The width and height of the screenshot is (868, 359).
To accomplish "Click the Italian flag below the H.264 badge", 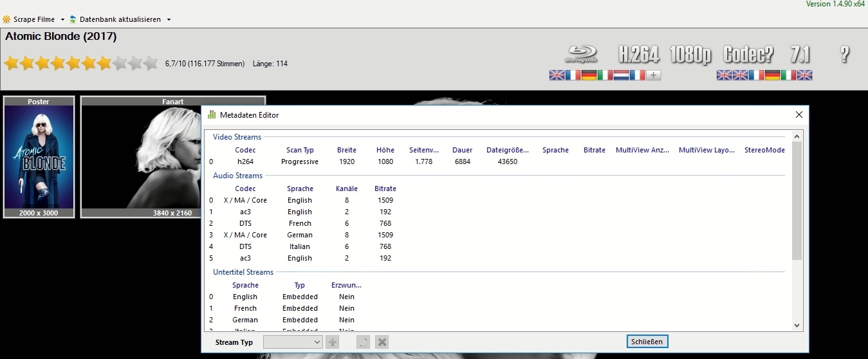I will pyautogui.click(x=605, y=75).
